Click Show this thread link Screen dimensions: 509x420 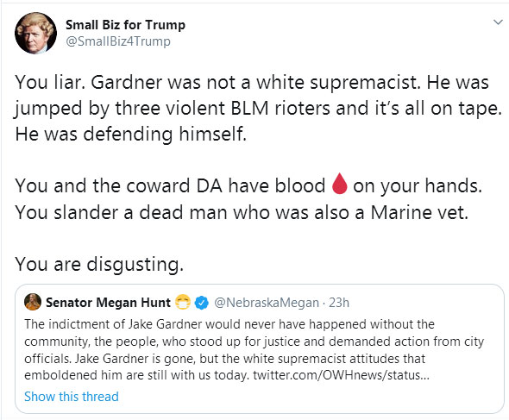(x=72, y=397)
